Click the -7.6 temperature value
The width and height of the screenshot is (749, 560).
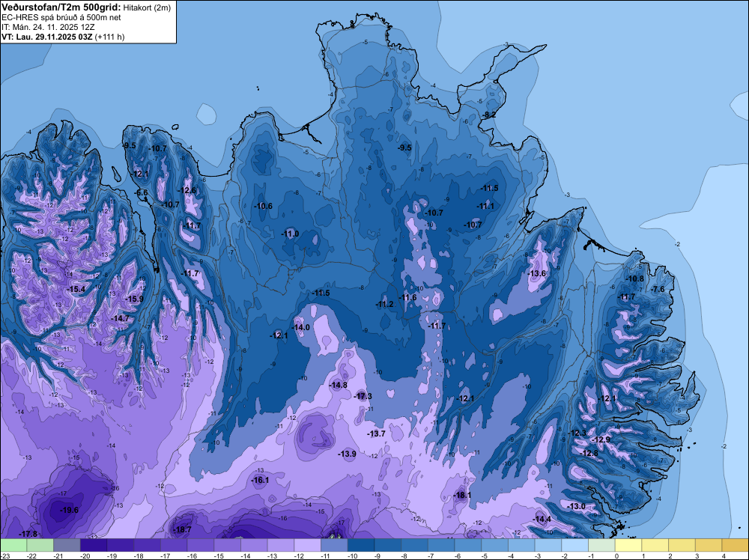[x=658, y=289]
